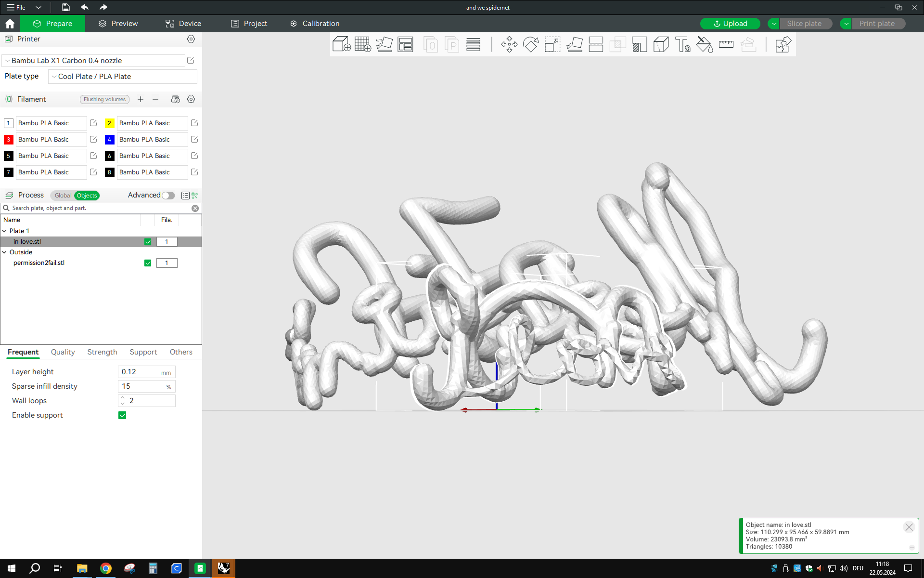Click the arrange objects icon

(404, 45)
